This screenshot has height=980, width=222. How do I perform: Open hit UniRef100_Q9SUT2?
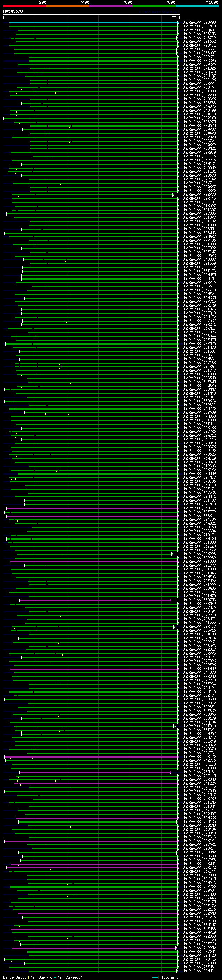[x=199, y=619]
